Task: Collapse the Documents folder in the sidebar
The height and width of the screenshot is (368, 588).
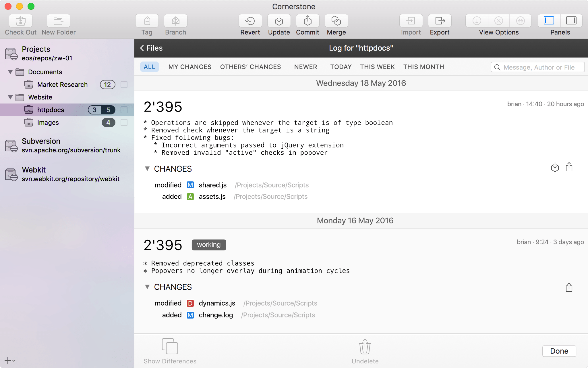Action: pyautogui.click(x=11, y=72)
